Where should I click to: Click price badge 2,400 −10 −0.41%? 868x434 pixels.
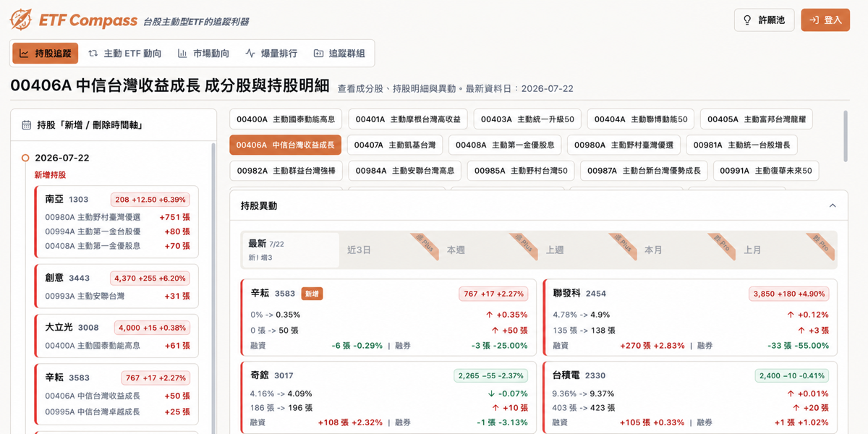pos(792,375)
